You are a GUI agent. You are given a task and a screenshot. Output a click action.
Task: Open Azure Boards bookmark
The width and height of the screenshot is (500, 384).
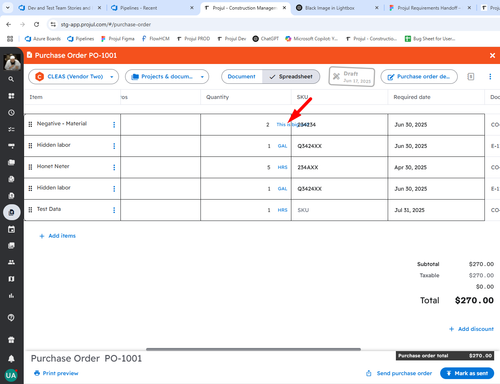[43, 39]
